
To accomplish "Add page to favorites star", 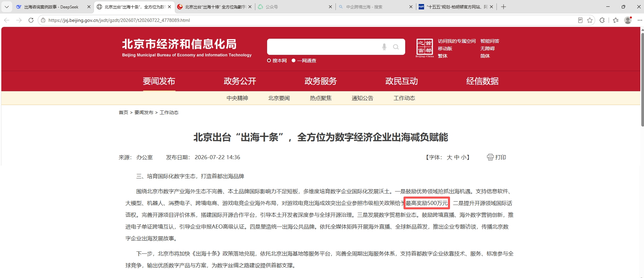I will coord(590,20).
